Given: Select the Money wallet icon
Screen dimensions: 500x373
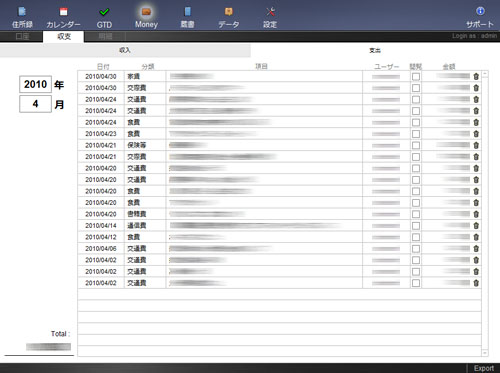Looking at the screenshot, I should coord(146,17).
